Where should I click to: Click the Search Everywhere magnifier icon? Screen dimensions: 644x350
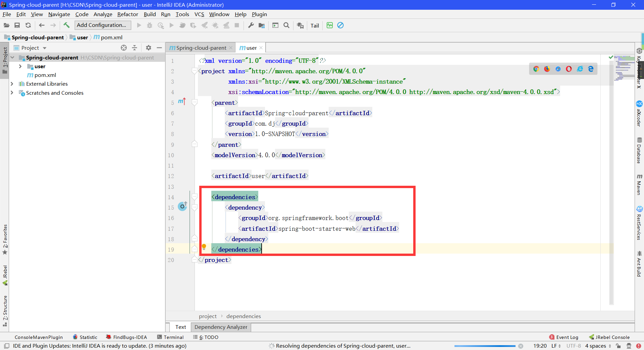286,25
